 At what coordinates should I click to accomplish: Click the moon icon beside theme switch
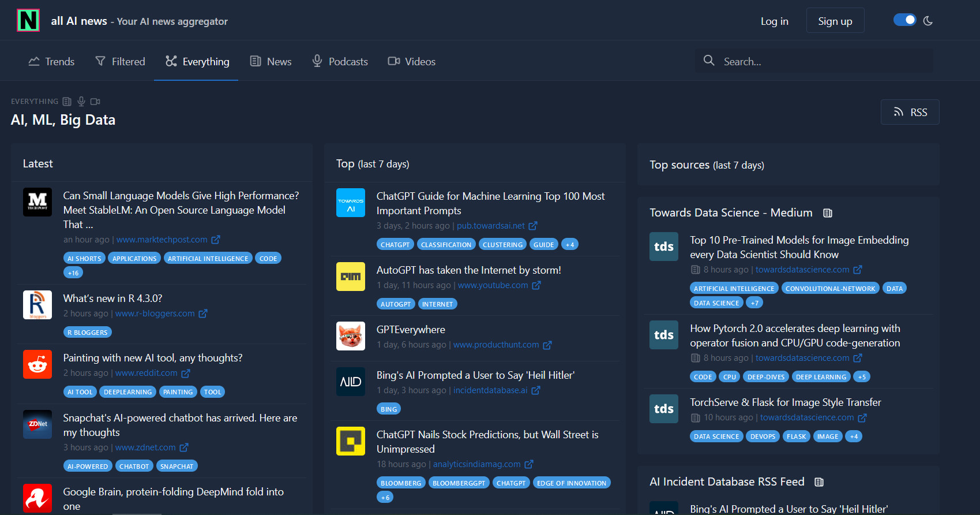[928, 21]
